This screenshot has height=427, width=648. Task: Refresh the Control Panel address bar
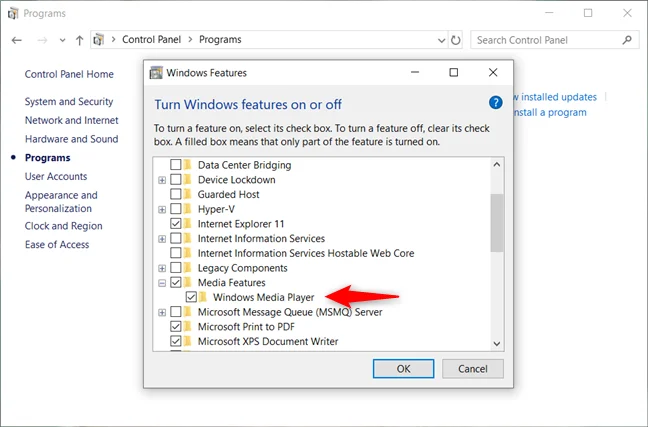coord(455,40)
